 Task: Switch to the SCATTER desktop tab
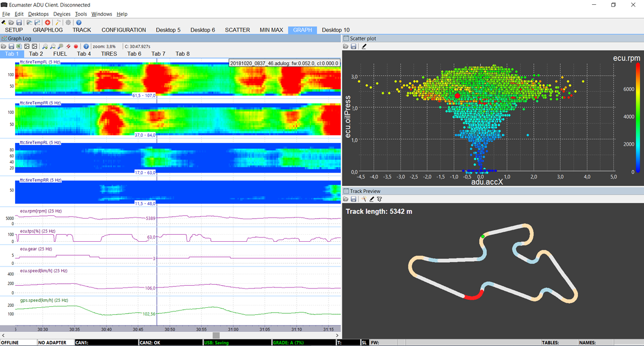pos(237,30)
